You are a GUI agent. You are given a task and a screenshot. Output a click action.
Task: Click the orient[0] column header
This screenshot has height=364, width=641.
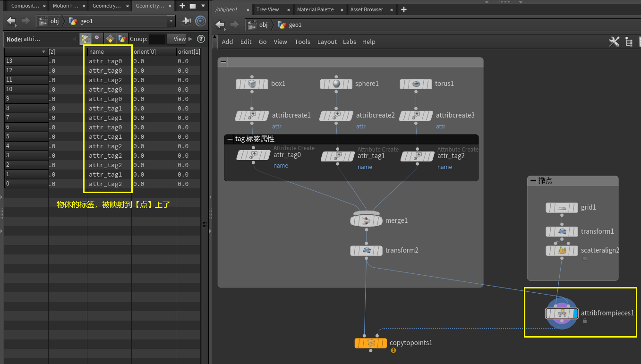coord(154,52)
